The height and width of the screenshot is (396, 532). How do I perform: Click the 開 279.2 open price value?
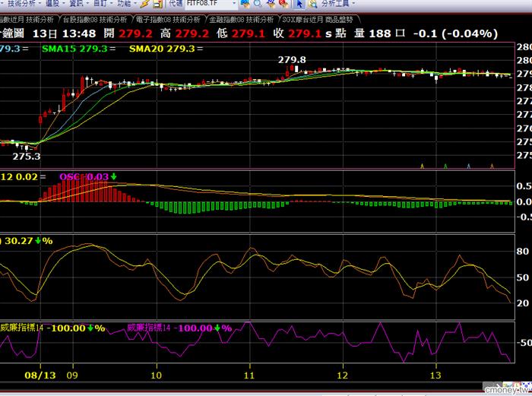[x=128, y=33]
